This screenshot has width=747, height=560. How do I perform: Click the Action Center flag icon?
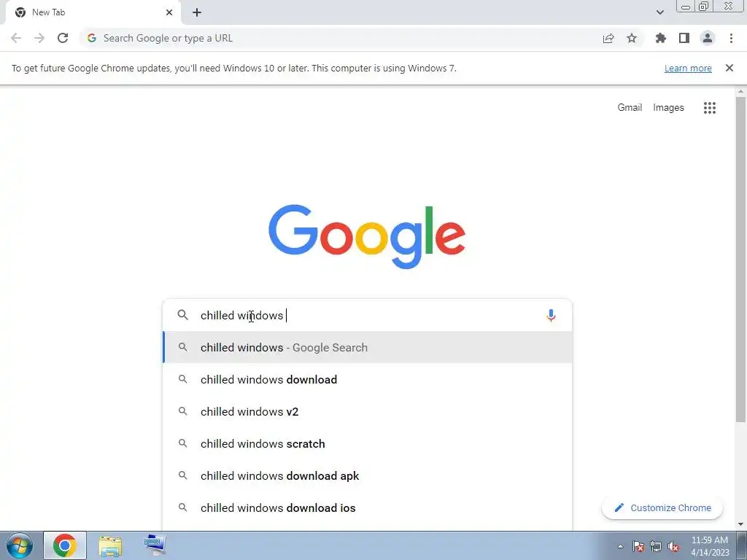coord(638,546)
